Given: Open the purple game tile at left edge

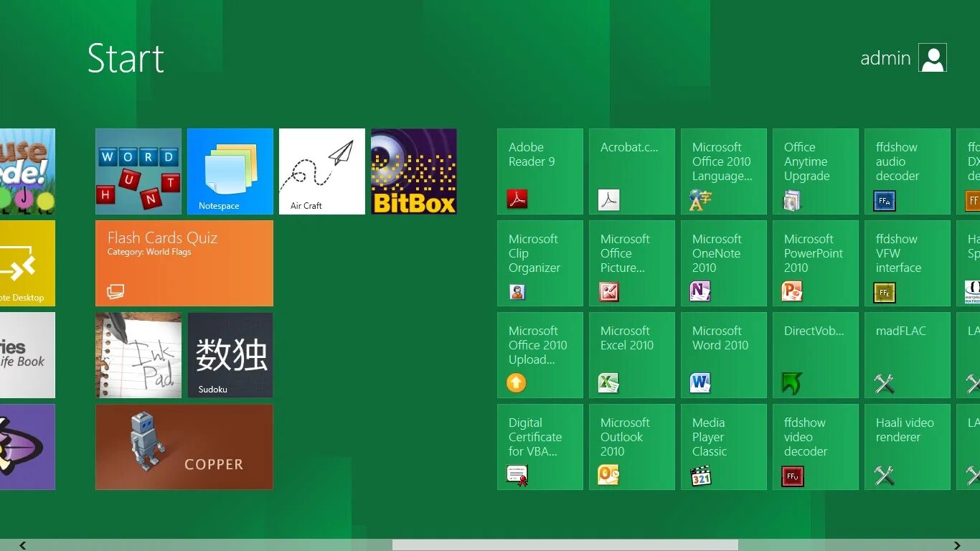Looking at the screenshot, I should click(x=27, y=447).
